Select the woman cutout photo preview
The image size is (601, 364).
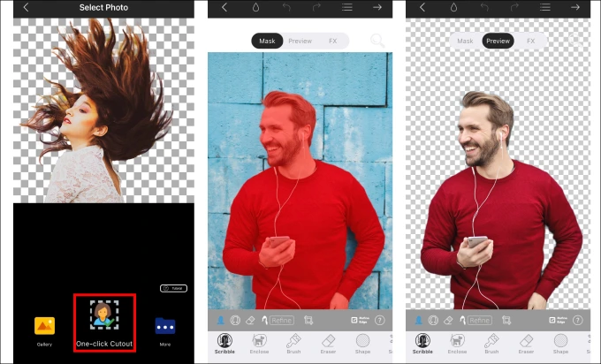tap(103, 110)
